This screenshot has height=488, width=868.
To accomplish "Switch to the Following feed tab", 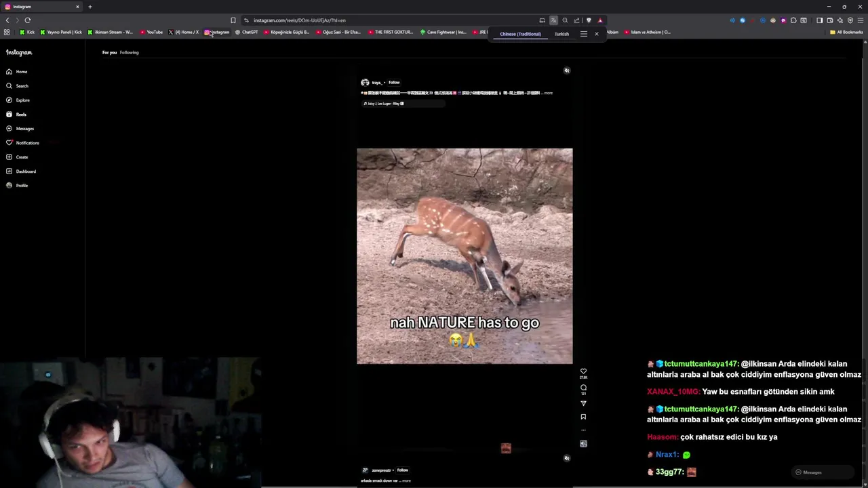I will click(x=129, y=52).
